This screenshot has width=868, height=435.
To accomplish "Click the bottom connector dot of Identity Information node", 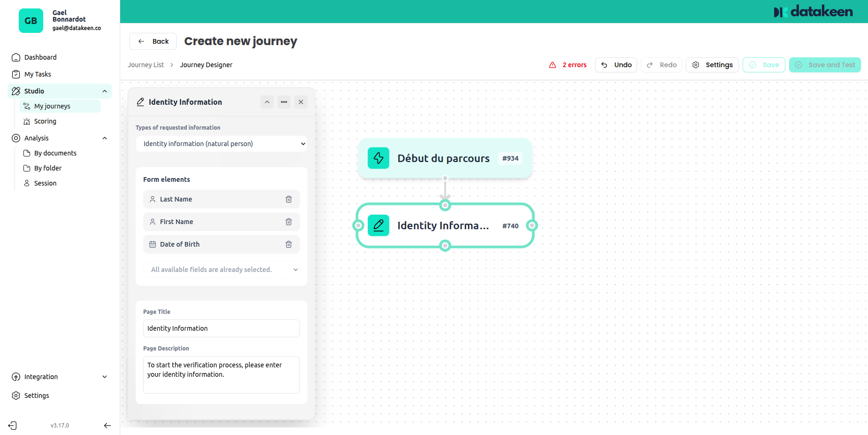I will (x=445, y=245).
